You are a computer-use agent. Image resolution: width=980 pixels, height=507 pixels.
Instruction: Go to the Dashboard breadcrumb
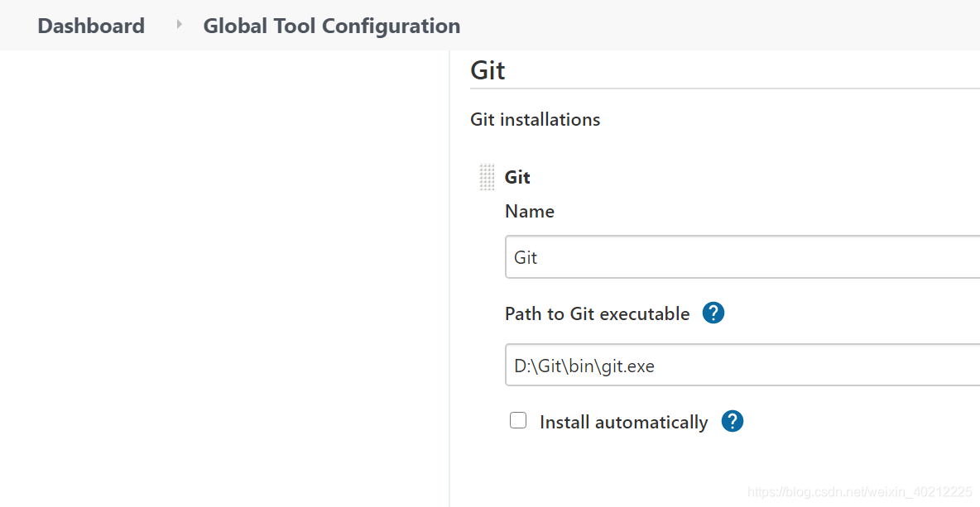click(91, 26)
